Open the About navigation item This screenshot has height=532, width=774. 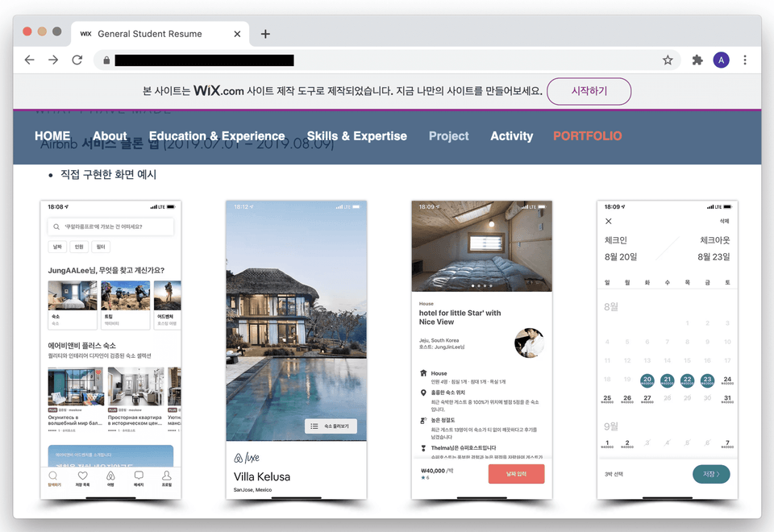[x=110, y=135]
